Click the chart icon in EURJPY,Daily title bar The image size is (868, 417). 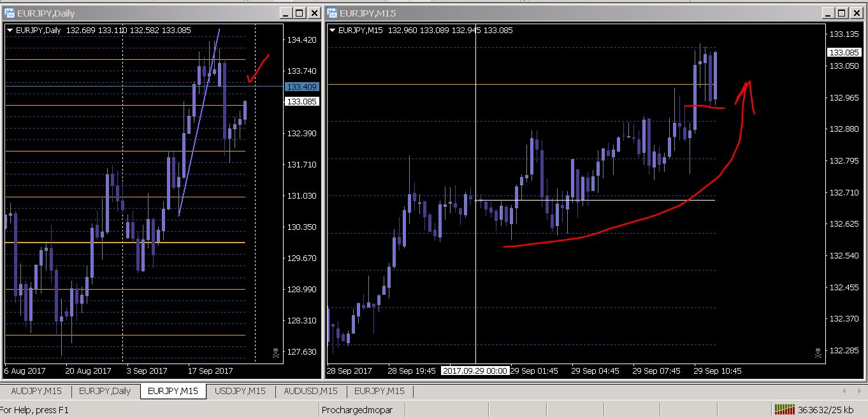(x=10, y=13)
